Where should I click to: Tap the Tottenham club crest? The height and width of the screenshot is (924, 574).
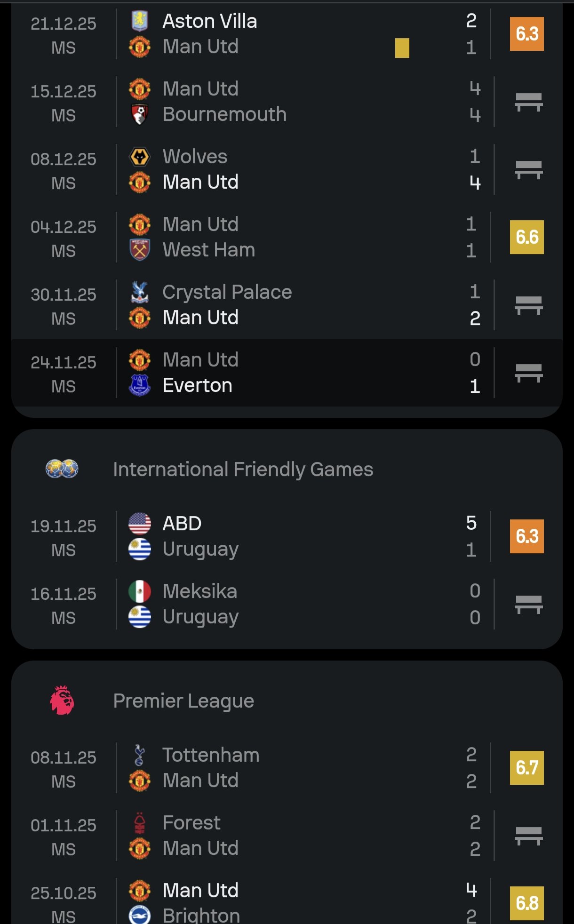coord(139,755)
